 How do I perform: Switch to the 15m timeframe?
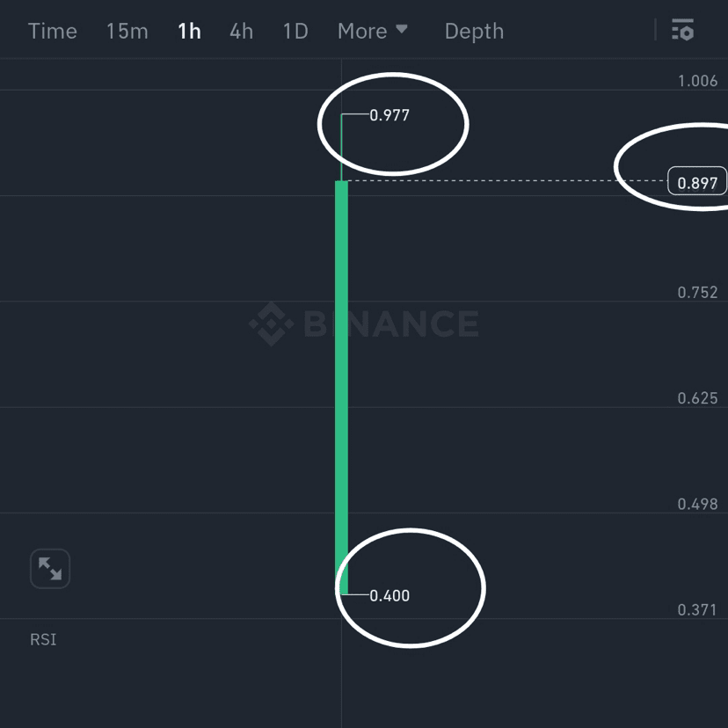point(127,30)
